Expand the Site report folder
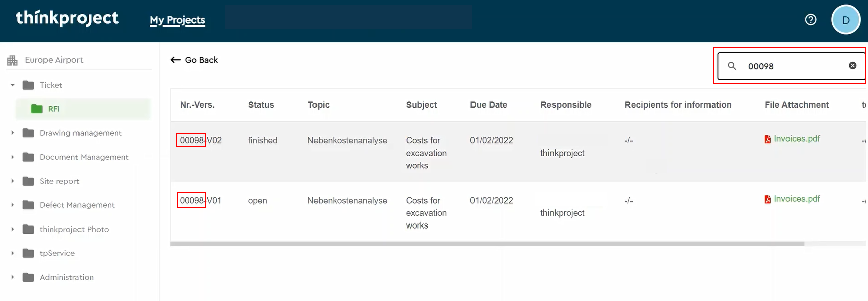The image size is (868, 301). click(x=13, y=181)
